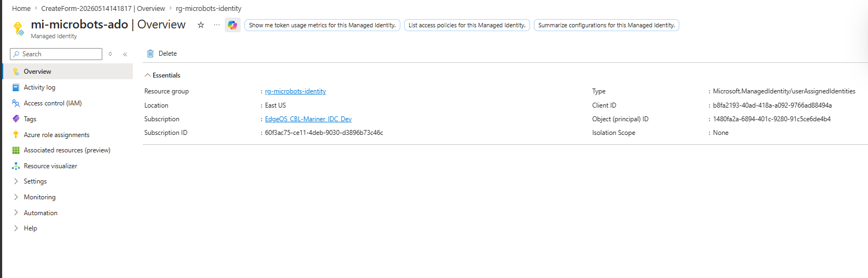Click the Resource visualizer icon
This screenshot has height=278, width=868.
click(16, 166)
